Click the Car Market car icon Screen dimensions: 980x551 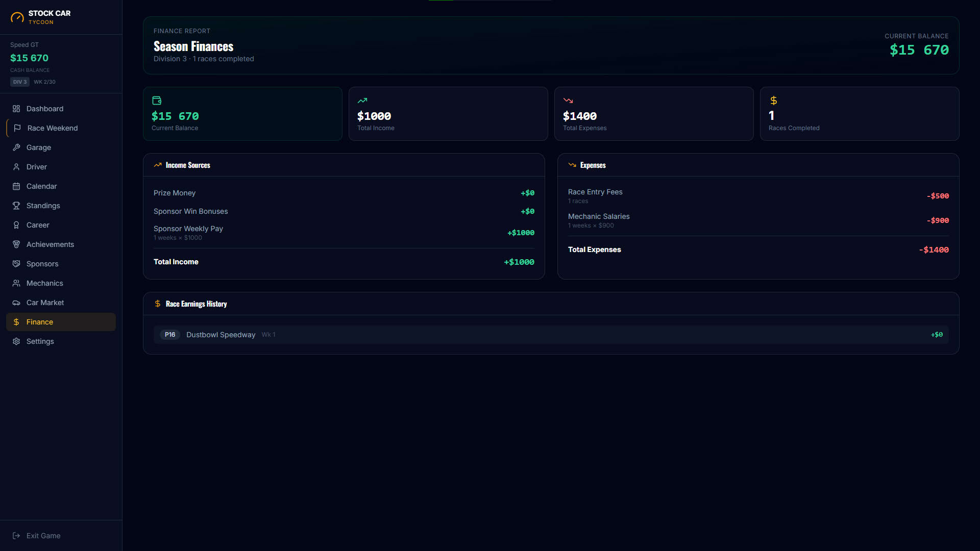tap(16, 303)
